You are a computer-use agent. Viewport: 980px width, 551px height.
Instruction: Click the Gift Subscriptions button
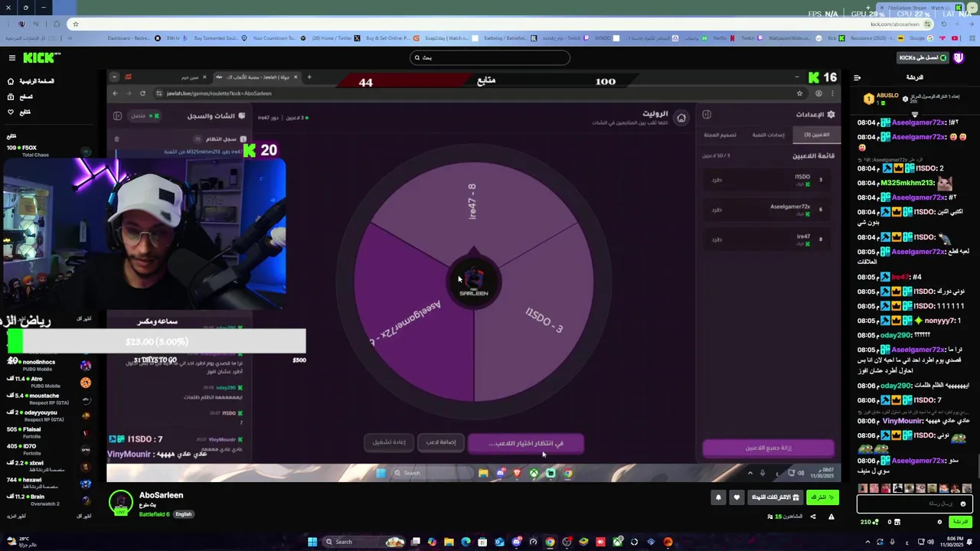tap(776, 497)
